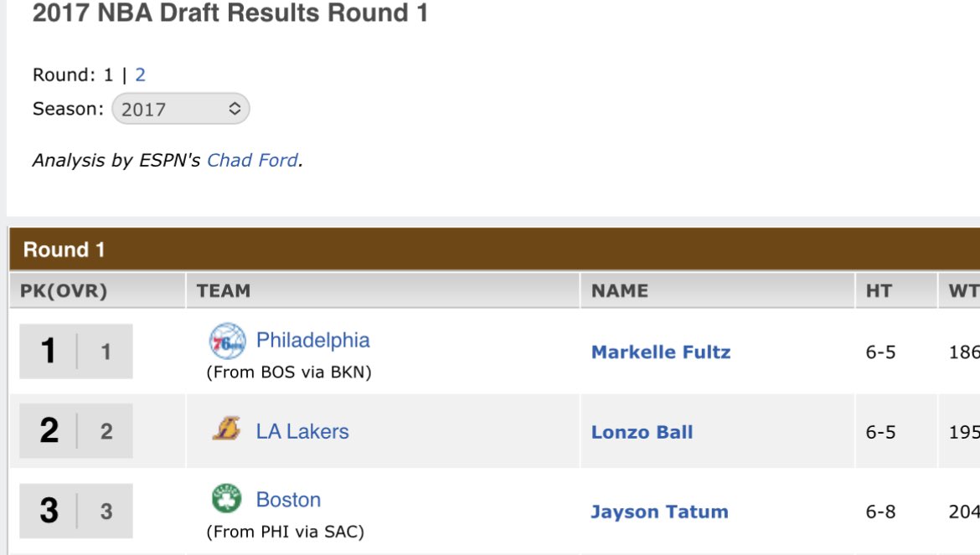Click the Season dropdown chevron arrows
The image size is (980, 555).
coord(235,109)
